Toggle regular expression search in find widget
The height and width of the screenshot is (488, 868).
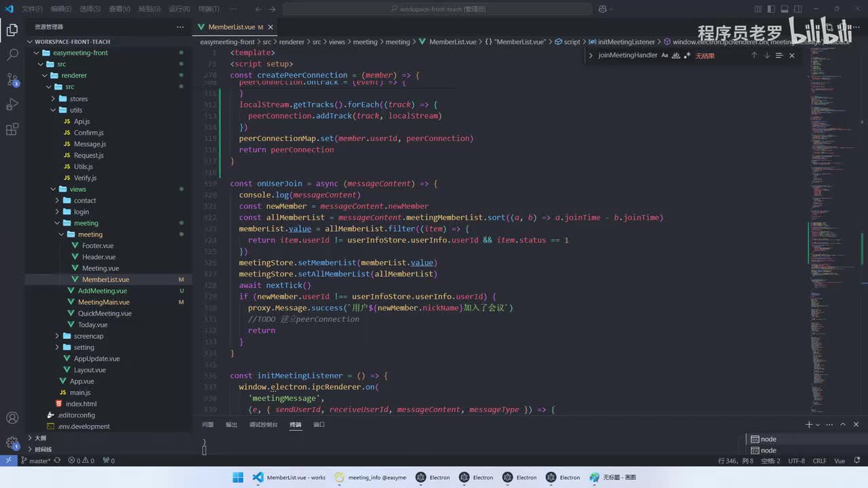(x=687, y=56)
